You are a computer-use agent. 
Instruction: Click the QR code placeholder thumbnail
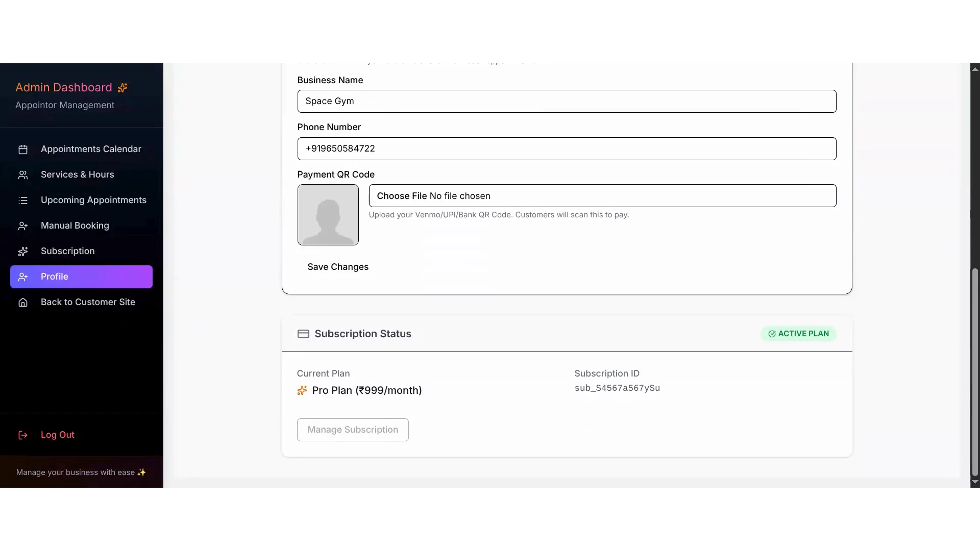point(328,215)
